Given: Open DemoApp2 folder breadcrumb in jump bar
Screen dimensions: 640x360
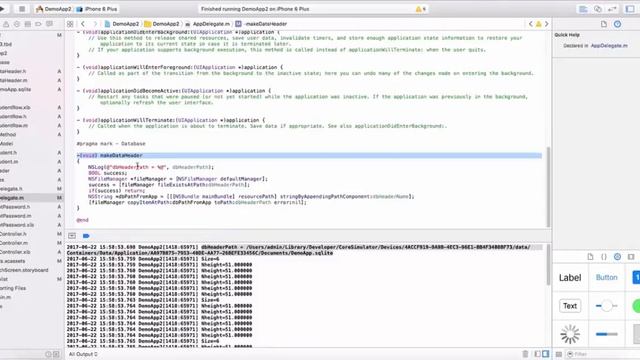Looking at the screenshot, I should click(x=162, y=24).
